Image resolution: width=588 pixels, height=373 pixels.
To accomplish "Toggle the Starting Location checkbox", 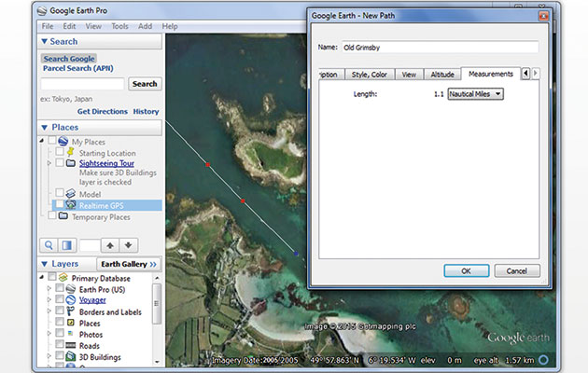I will click(x=60, y=152).
